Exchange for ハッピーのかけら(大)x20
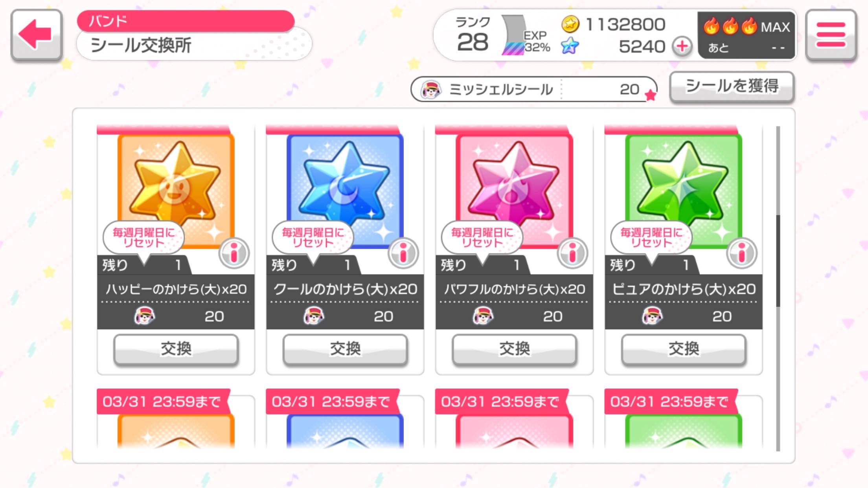This screenshot has width=868, height=488. 176,349
